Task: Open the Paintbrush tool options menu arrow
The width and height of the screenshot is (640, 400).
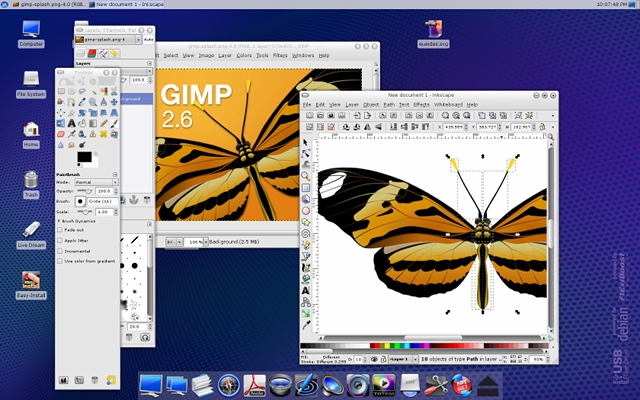Action: [x=115, y=174]
